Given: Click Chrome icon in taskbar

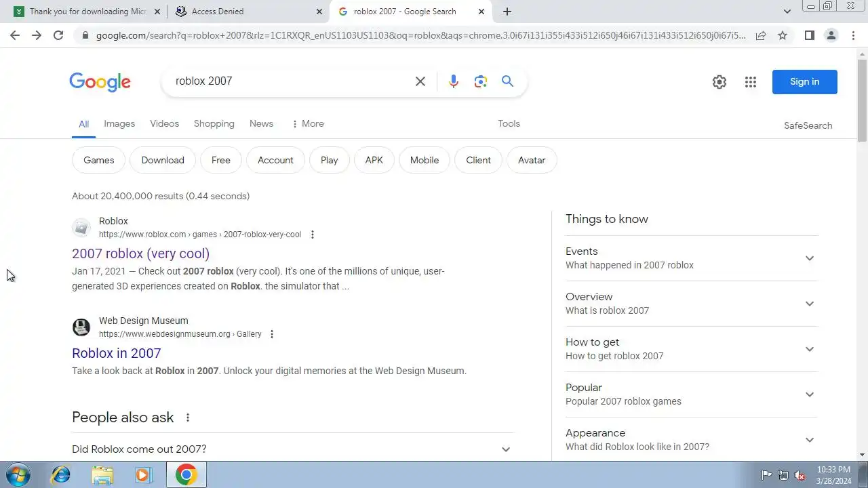Looking at the screenshot, I should tap(186, 474).
